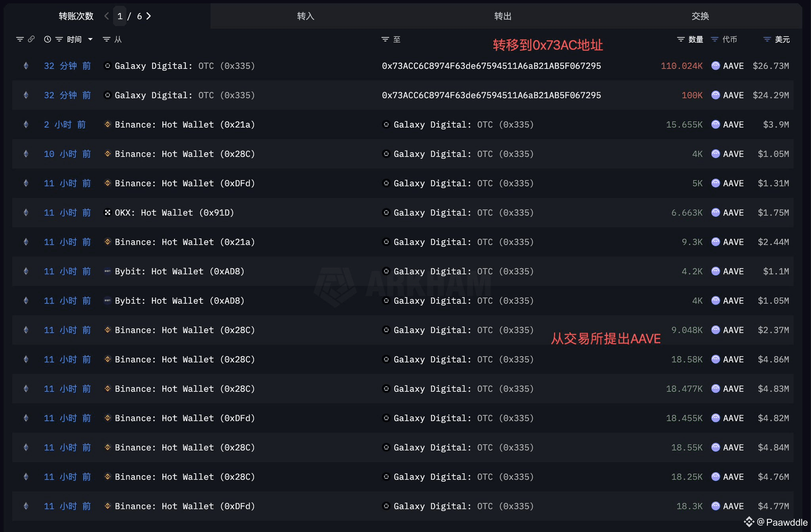Screen dimensions: 811x532
Task: Open 0x73ACC6C8974F address in first row
Action: coord(491,66)
